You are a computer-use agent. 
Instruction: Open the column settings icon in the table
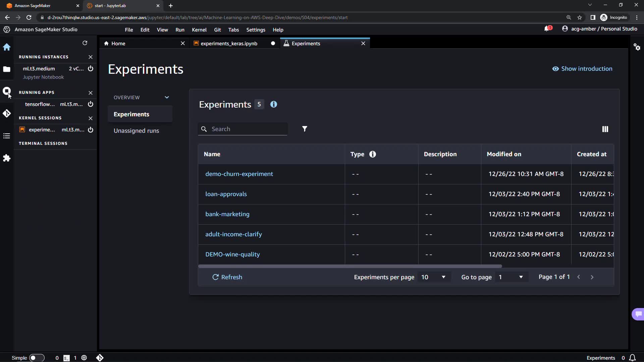click(605, 129)
